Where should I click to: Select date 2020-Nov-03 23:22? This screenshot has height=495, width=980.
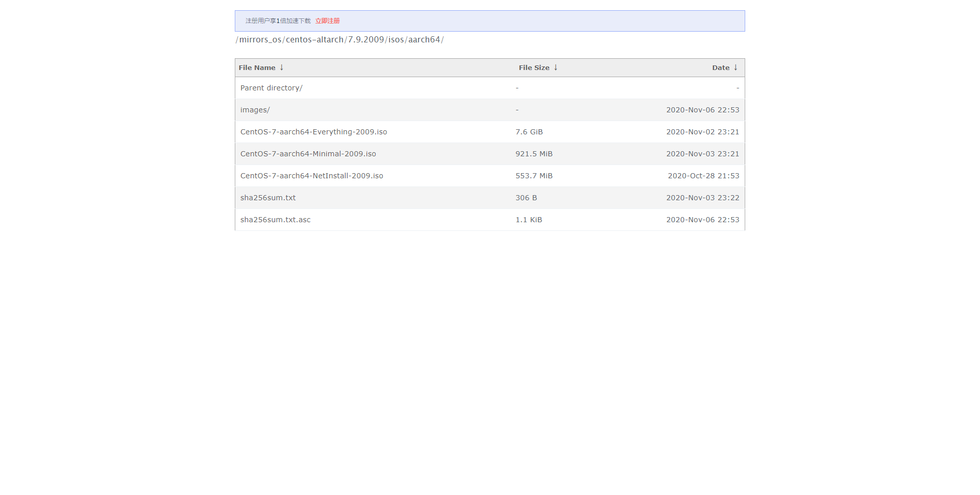[x=702, y=198]
